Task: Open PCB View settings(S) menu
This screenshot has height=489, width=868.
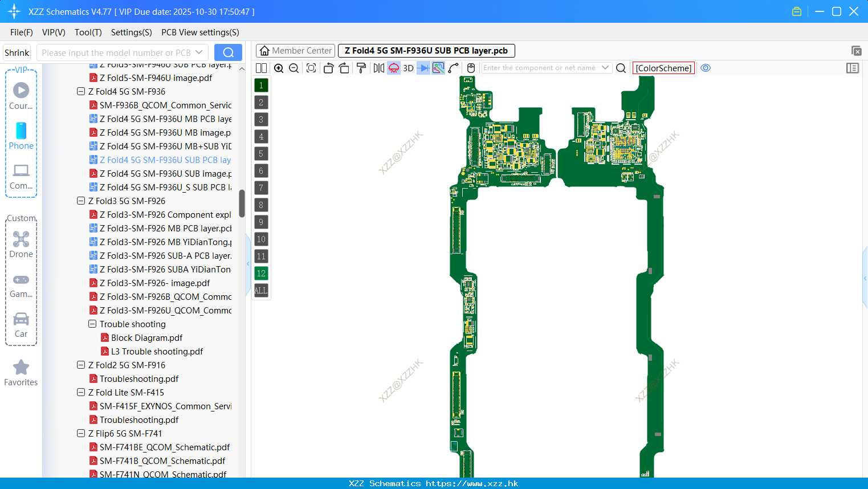Action: (200, 32)
